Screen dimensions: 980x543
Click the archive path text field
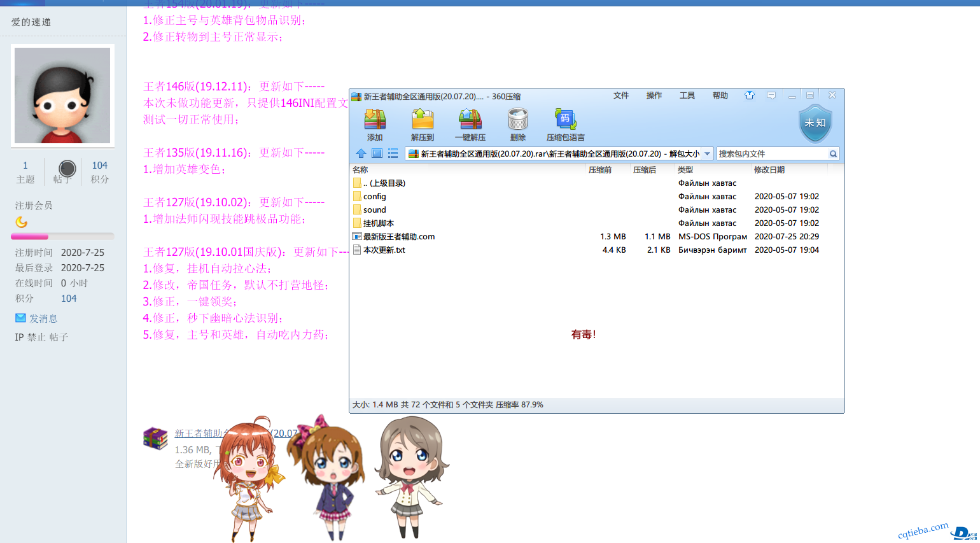(x=554, y=153)
